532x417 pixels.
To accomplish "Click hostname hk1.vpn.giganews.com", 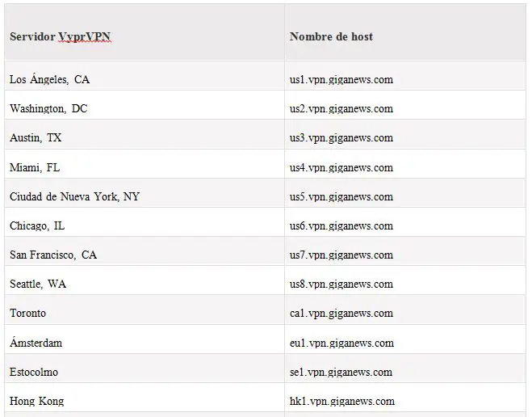I will [341, 401].
